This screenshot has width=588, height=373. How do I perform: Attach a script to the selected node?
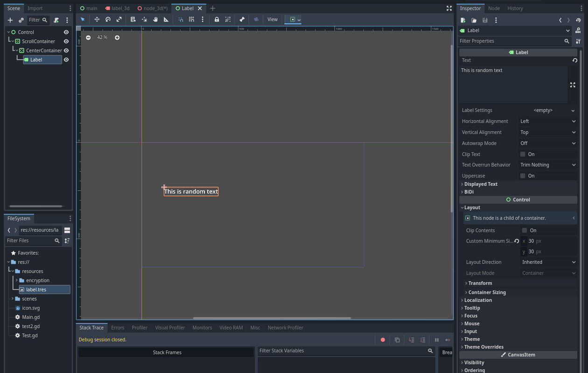click(56, 20)
